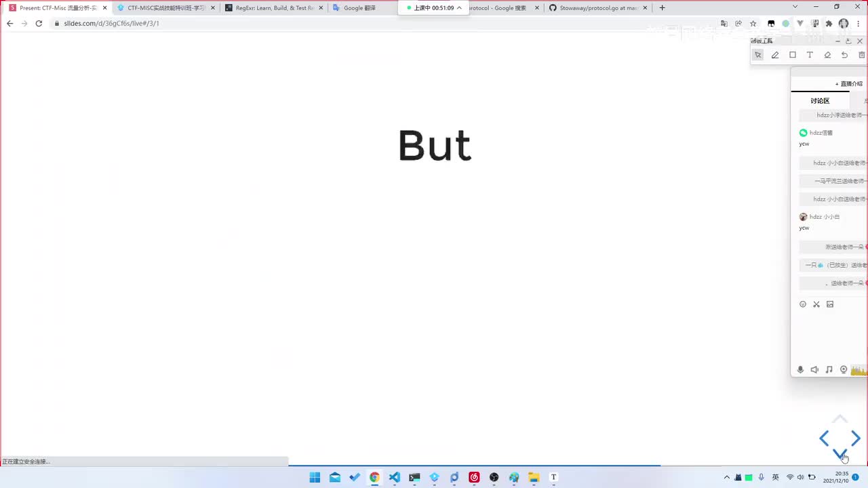Go back in the browser
This screenshot has height=488, width=868.
point(9,23)
